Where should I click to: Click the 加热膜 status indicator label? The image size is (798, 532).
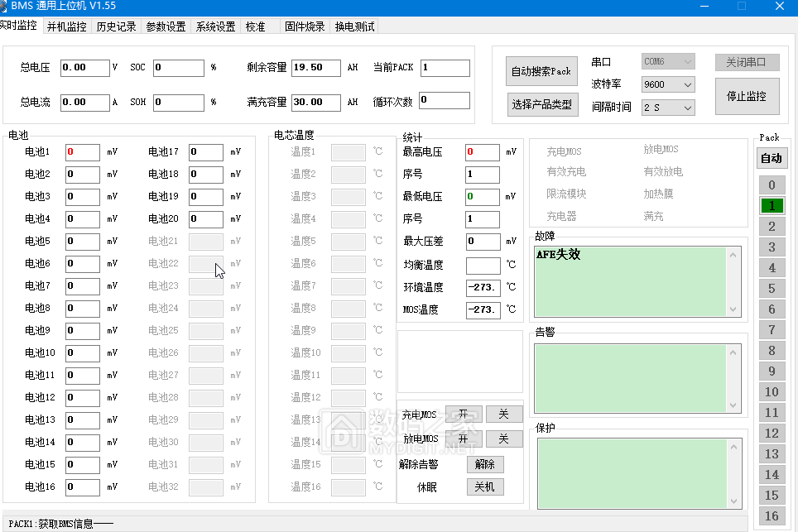coord(658,194)
